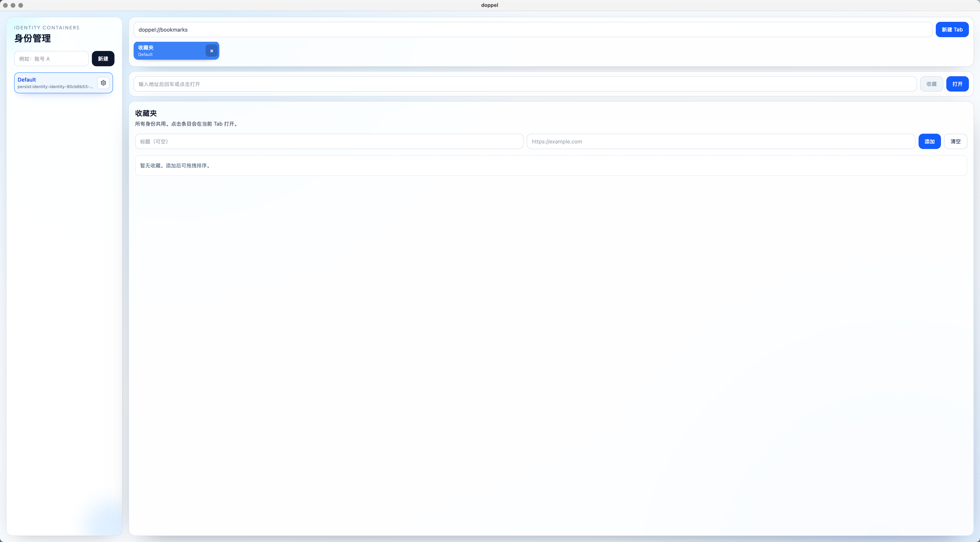Screen dimensions: 980x542
Task: Click the empty bookmarks placeholder area
Action: coord(551,166)
